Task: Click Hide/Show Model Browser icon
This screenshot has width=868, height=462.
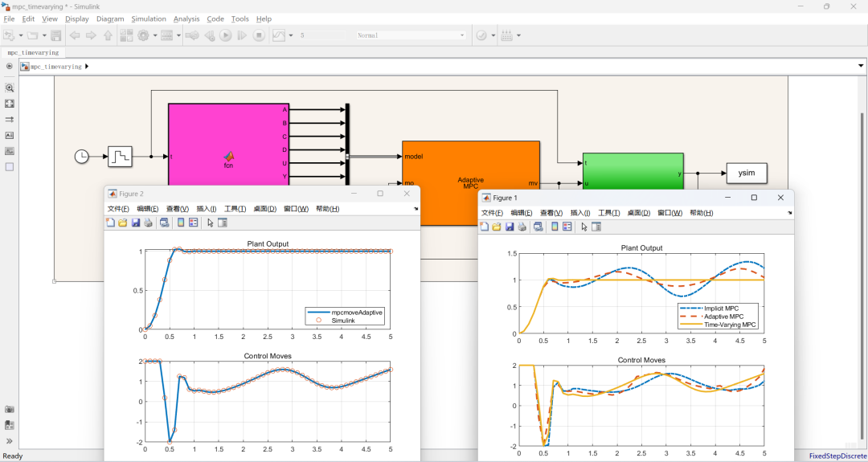Action: pos(9,67)
